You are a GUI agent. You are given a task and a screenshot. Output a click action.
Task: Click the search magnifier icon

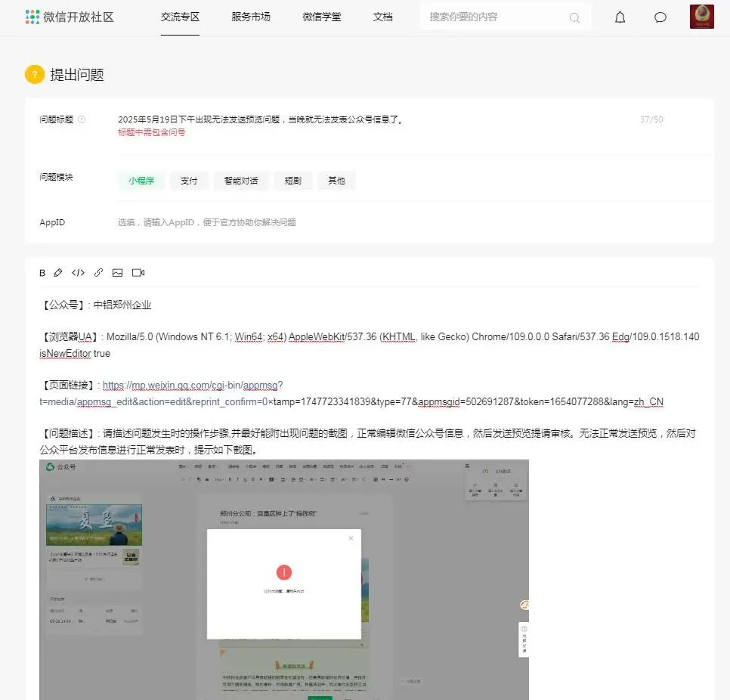click(x=574, y=17)
